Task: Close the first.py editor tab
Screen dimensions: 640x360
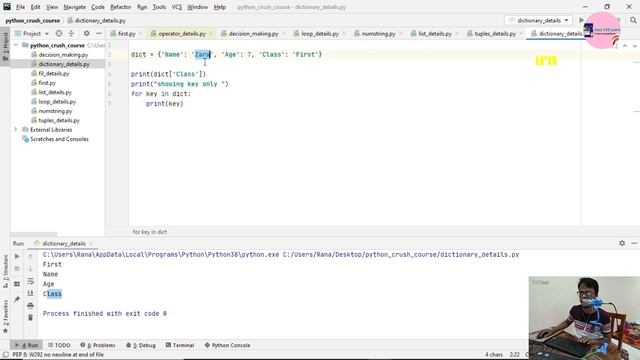Action: click(x=140, y=34)
